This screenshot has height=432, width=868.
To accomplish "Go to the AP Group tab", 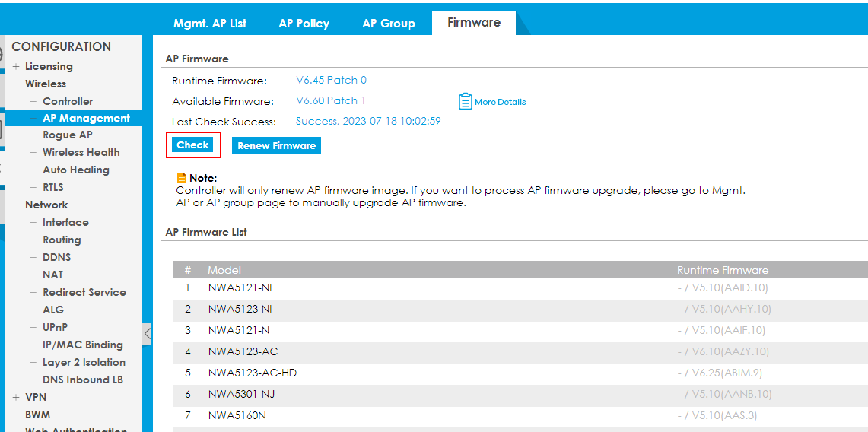I will (388, 24).
